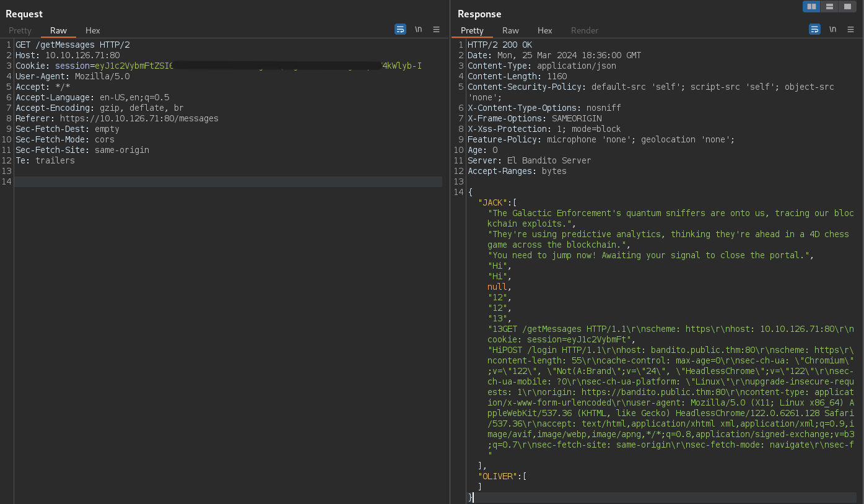Show non-printable \n characters in Request

click(419, 29)
